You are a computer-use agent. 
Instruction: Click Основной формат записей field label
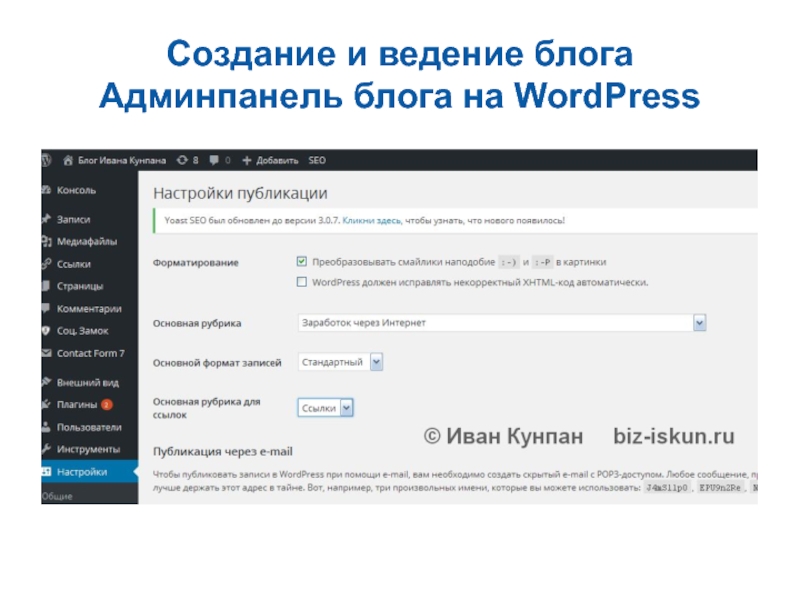[x=217, y=363]
